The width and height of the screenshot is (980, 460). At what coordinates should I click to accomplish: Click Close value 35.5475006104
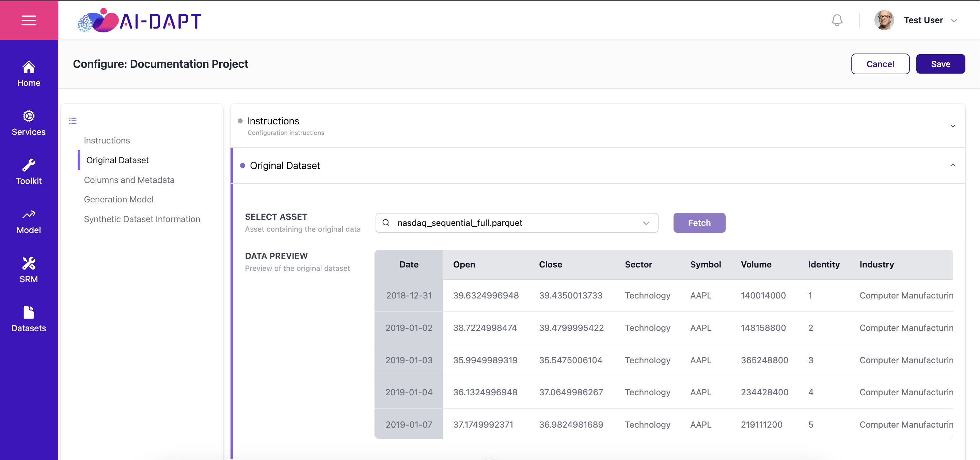click(x=570, y=360)
